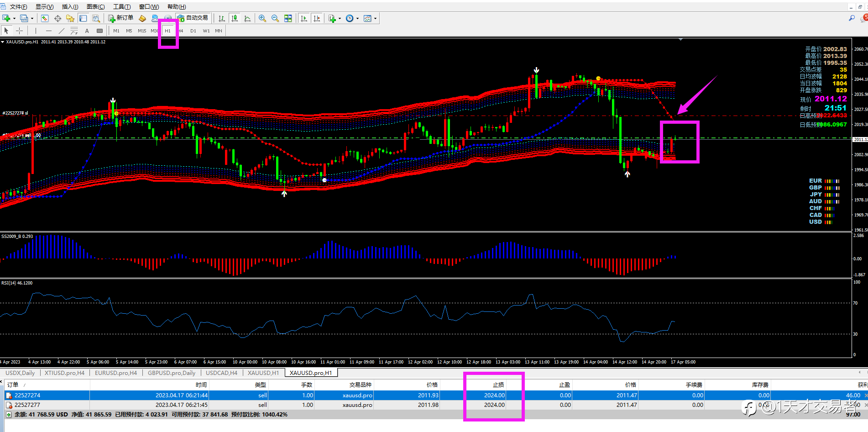Switch to the USDX,Daily chart tab
The width and height of the screenshot is (868, 432).
point(20,373)
